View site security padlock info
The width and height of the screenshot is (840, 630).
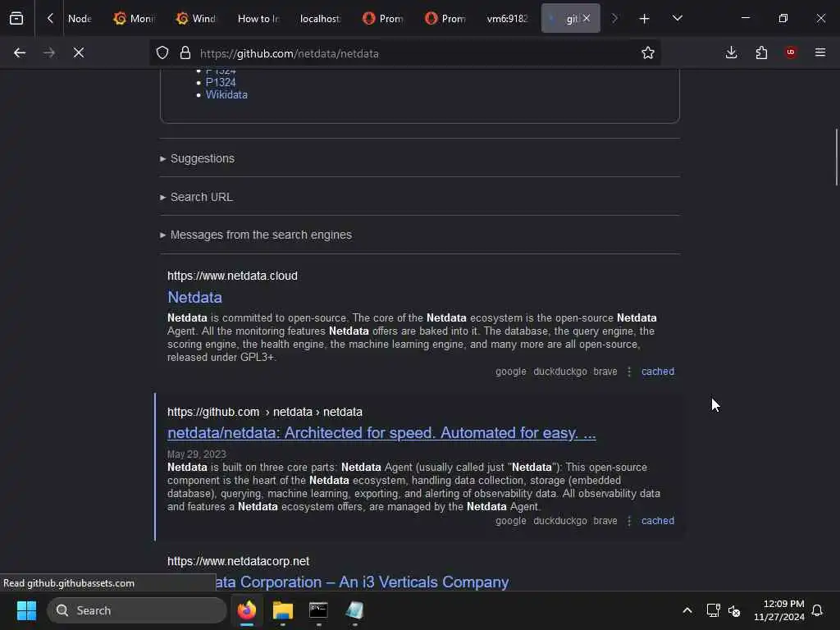coord(185,52)
